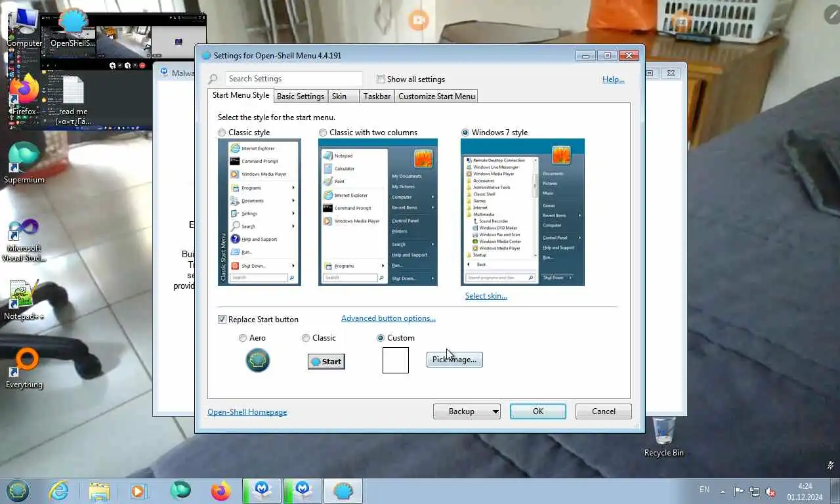This screenshot has height=504, width=840.
Task: Choose Classic with two columns style
Action: click(x=323, y=133)
